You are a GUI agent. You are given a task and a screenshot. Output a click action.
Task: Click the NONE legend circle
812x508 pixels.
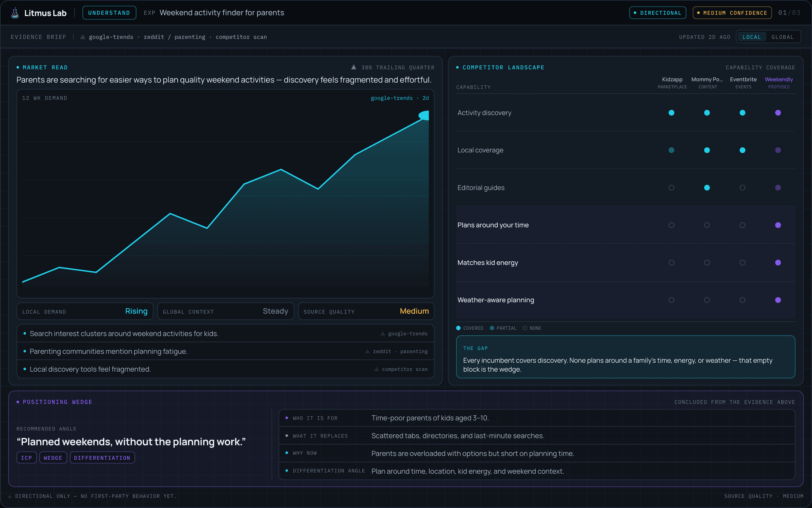coord(525,328)
